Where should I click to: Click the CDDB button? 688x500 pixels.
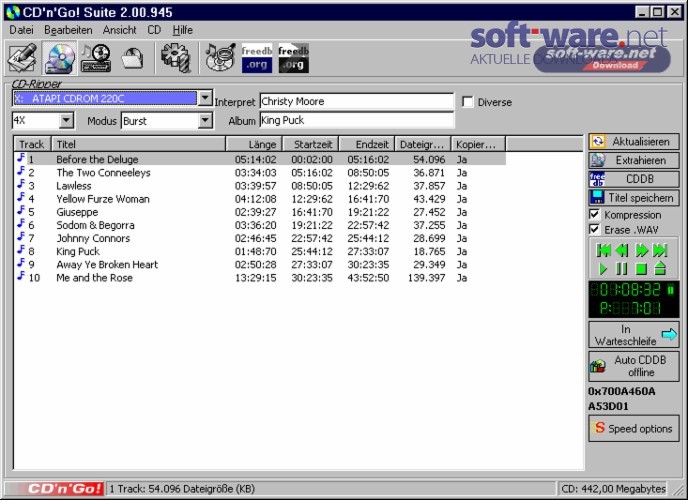(x=634, y=179)
